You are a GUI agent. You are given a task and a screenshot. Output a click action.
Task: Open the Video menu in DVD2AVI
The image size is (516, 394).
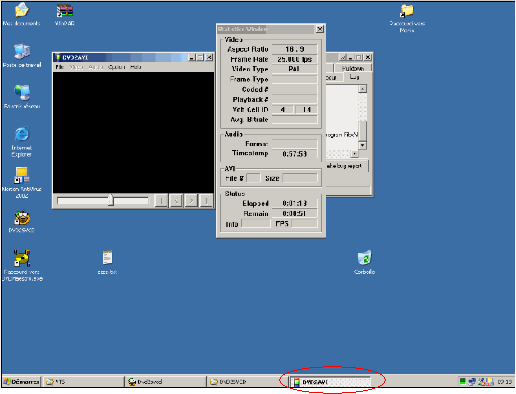pyautogui.click(x=76, y=67)
